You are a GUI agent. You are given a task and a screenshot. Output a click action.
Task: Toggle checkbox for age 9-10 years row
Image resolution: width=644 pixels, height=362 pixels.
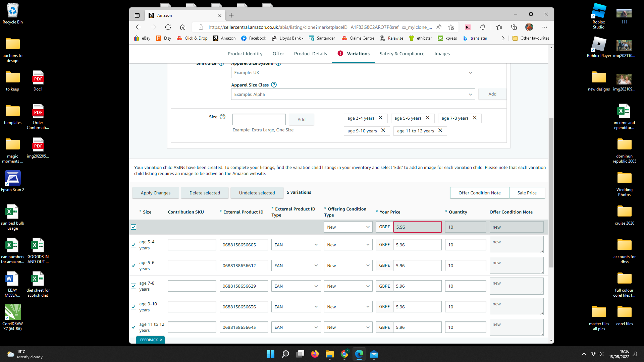(133, 307)
